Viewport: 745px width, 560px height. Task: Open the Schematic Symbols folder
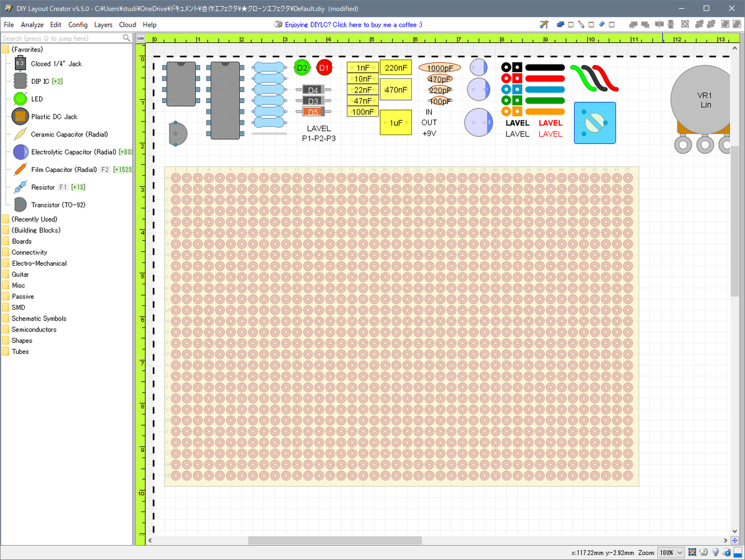[34, 318]
